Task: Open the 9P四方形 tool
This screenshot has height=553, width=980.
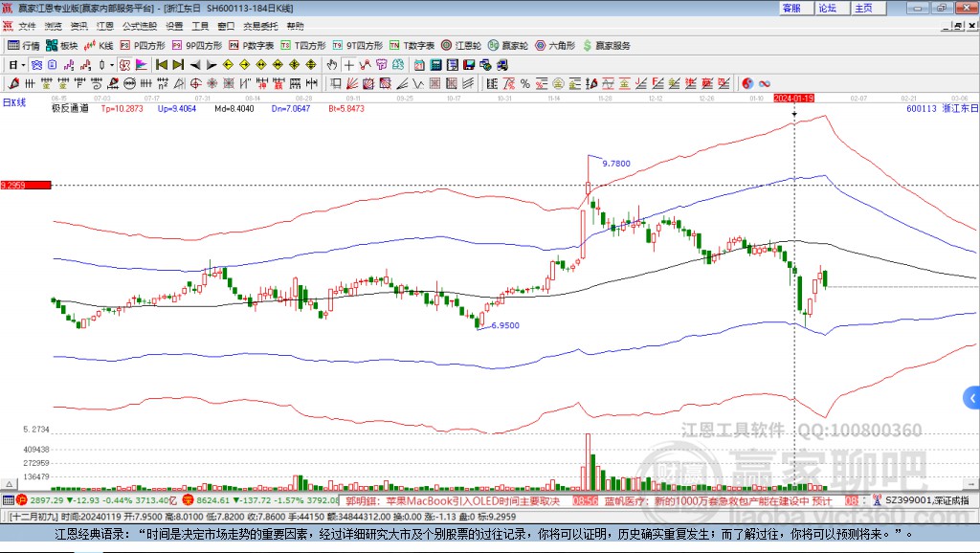Action: click(x=197, y=46)
